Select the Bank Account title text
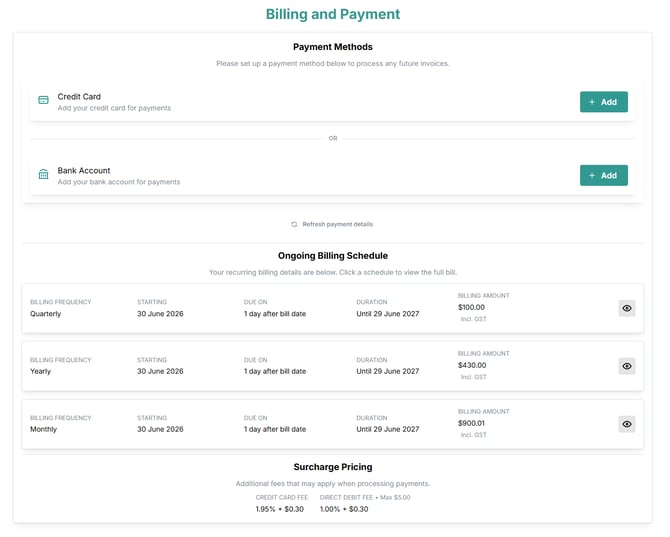Screen dimensions: 670x537 [84, 170]
